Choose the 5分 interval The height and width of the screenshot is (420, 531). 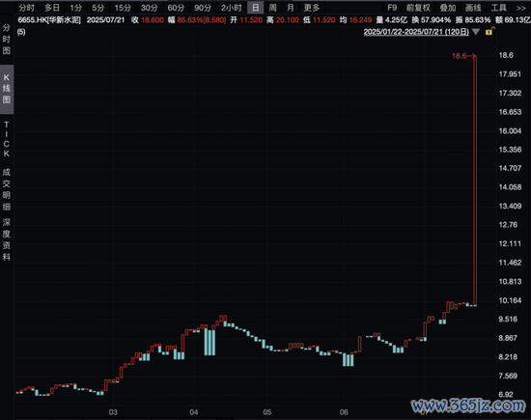[x=98, y=8]
